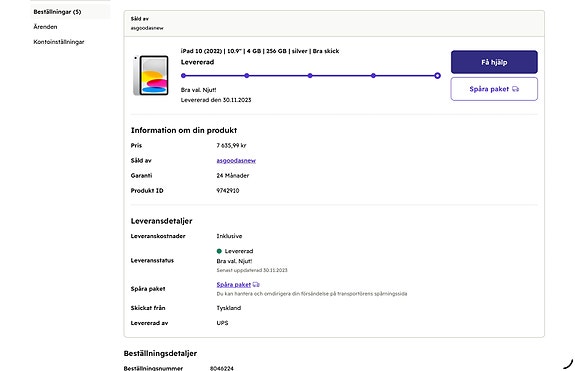The image size is (575, 371).
Task: Click warranty value 24 Månader
Action: coord(232,176)
